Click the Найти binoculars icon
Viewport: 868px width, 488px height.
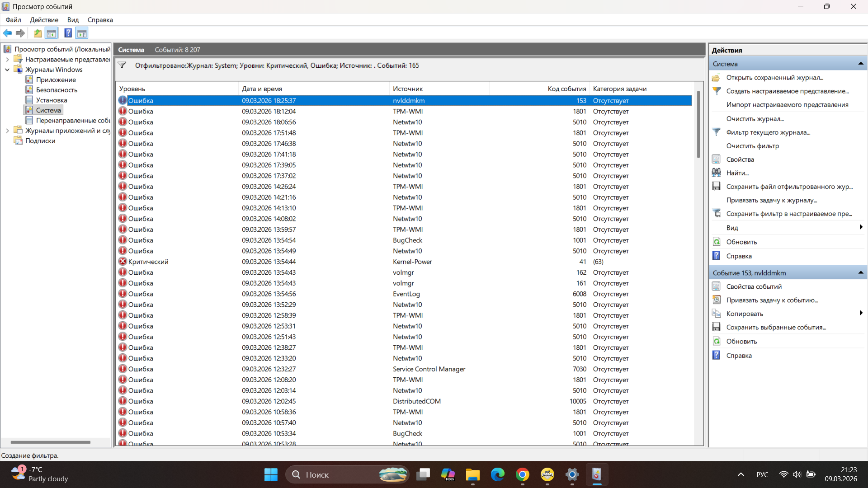click(x=716, y=173)
